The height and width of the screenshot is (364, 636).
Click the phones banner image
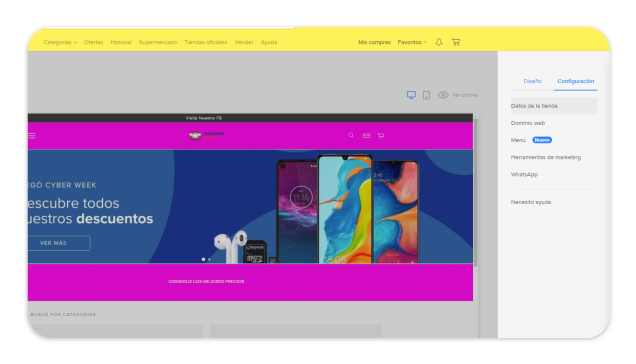coord(250,207)
